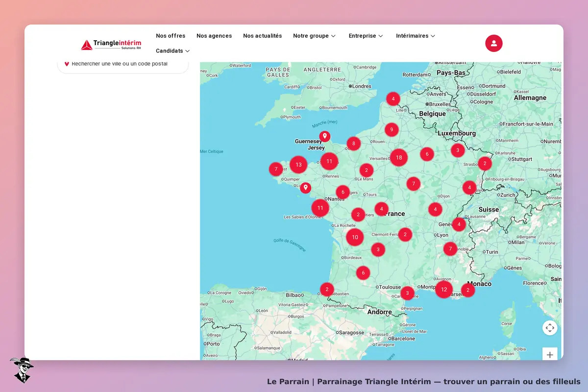Screen dimensions: 588x392
Task: Open the 4 cluster marker near Genève
Action: click(459, 224)
